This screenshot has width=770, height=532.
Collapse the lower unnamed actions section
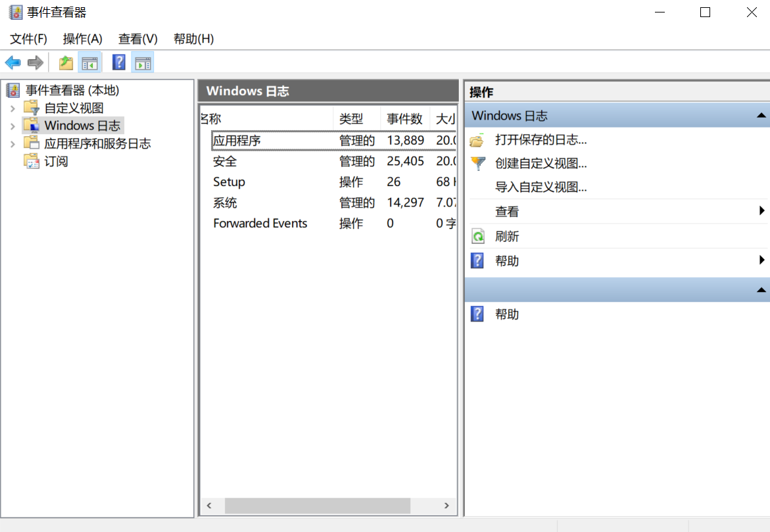(761, 290)
